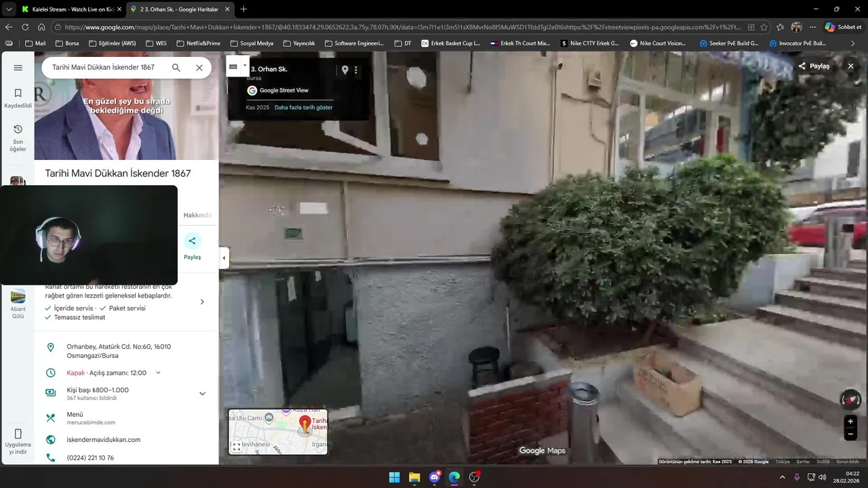Click the taskbar volume icon
The height and width of the screenshot is (488, 868).
pos(822,477)
